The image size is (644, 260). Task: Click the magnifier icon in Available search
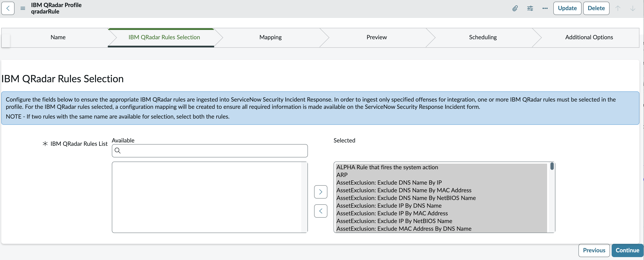point(117,150)
